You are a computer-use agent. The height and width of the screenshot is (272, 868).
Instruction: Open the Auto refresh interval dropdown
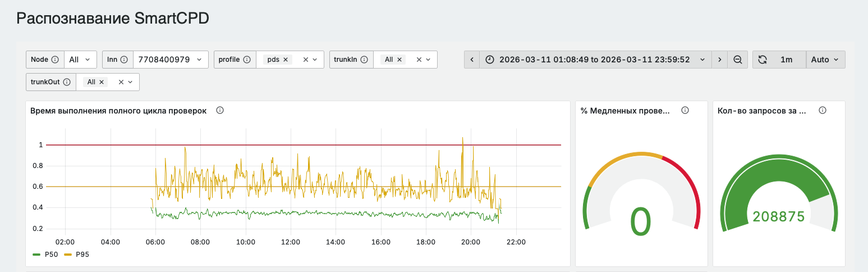point(825,60)
